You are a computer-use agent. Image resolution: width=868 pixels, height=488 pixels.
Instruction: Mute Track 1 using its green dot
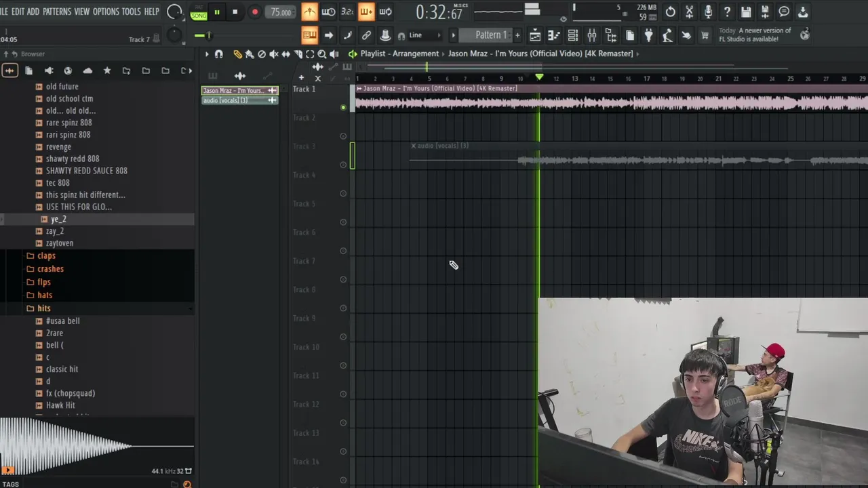343,107
